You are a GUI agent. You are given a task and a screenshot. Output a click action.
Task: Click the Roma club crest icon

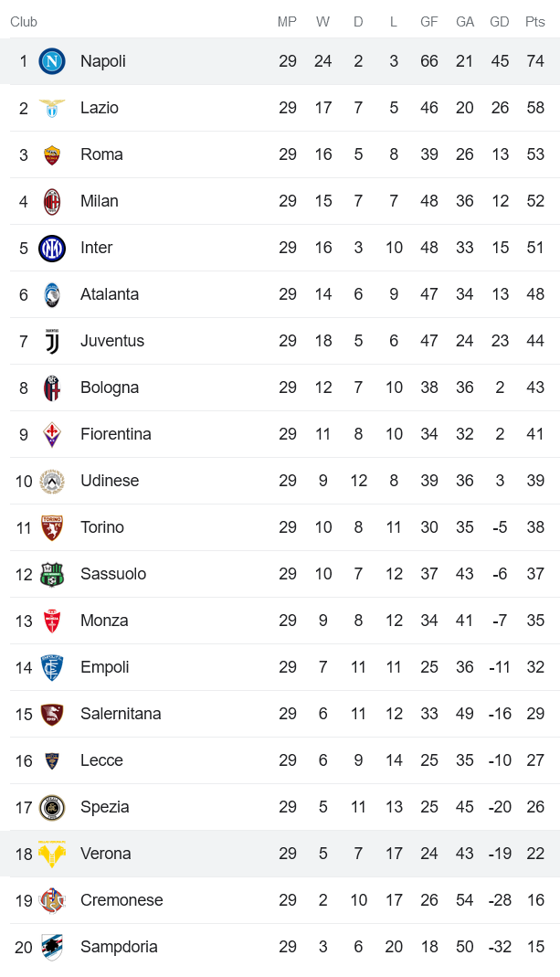point(52,154)
